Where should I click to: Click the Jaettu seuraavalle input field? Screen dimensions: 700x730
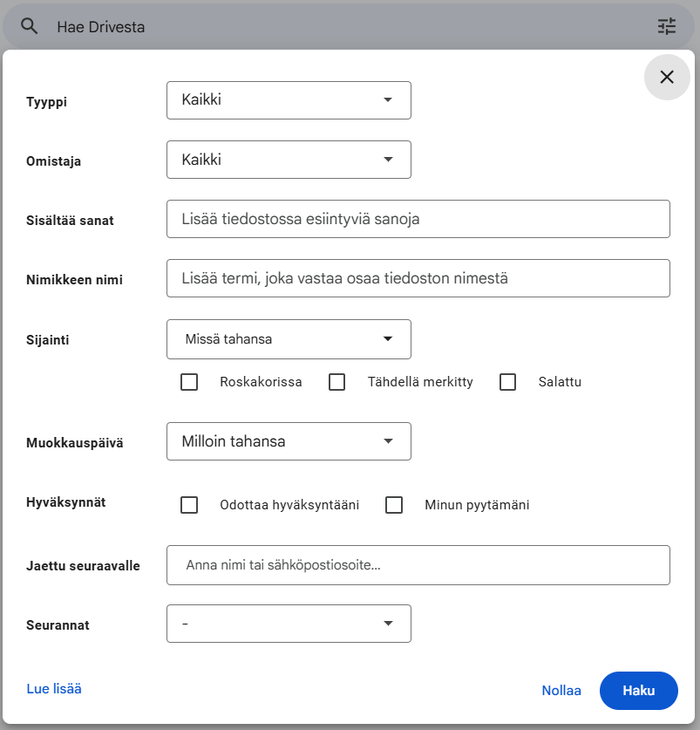tap(418, 565)
